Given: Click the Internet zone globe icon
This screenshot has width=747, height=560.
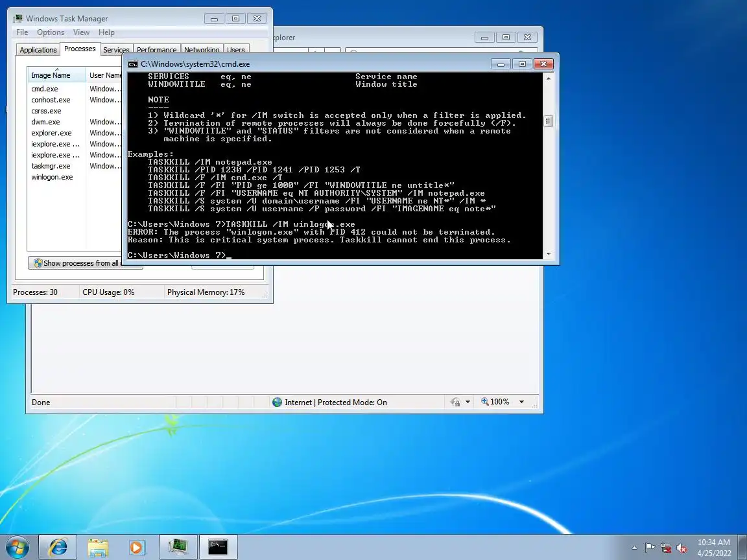Looking at the screenshot, I should 277,402.
